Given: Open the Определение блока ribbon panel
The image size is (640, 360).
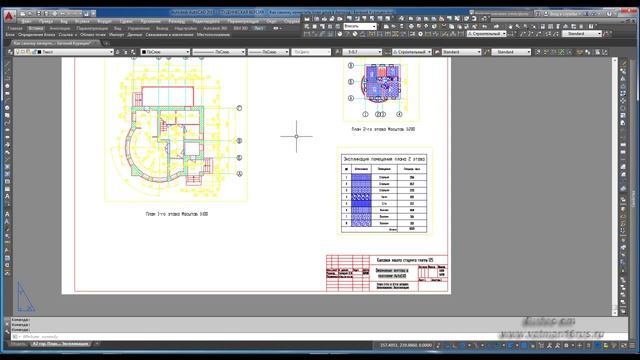Looking at the screenshot, I should point(36,35).
